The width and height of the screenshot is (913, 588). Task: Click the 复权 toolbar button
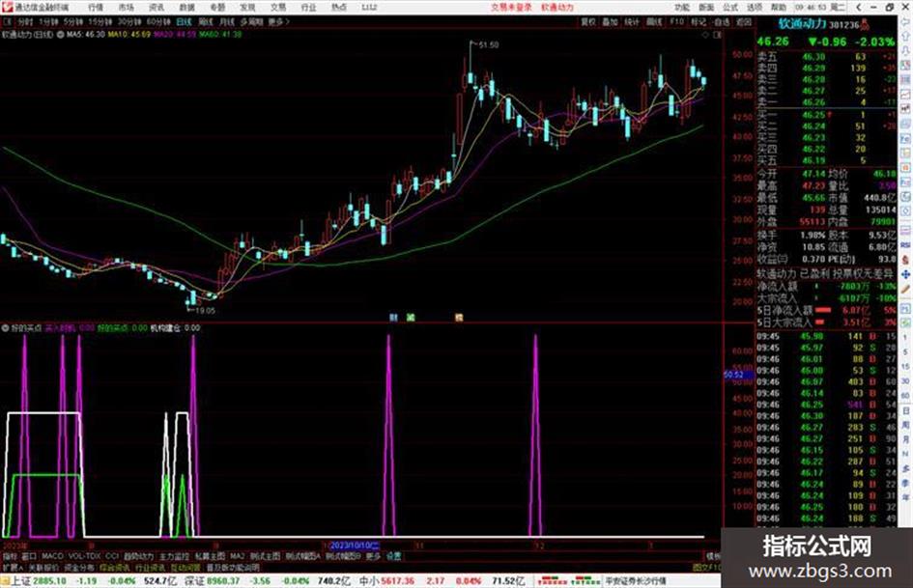pyautogui.click(x=588, y=21)
